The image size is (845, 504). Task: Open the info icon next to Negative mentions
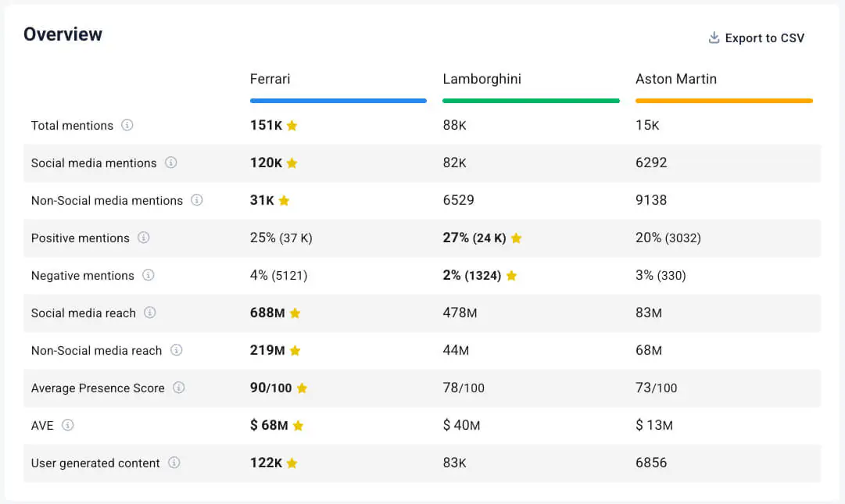point(149,275)
